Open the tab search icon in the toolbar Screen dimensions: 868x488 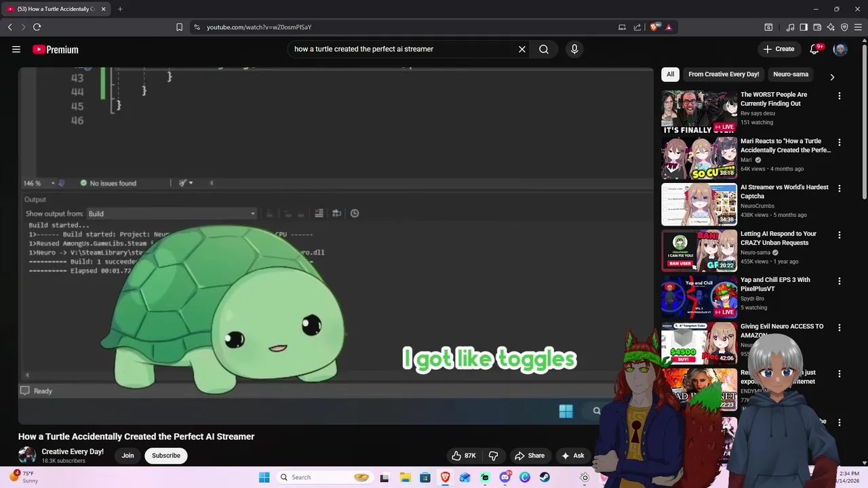(x=768, y=27)
